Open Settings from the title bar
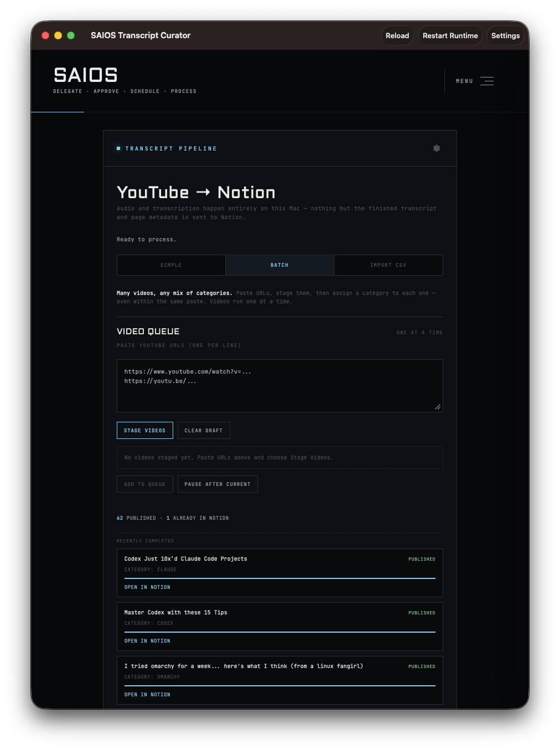Image resolution: width=560 pixels, height=750 pixels. click(506, 35)
